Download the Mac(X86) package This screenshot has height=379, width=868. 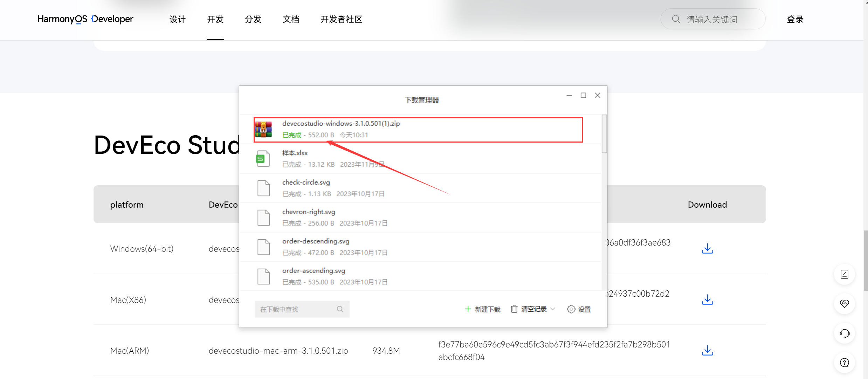click(707, 299)
